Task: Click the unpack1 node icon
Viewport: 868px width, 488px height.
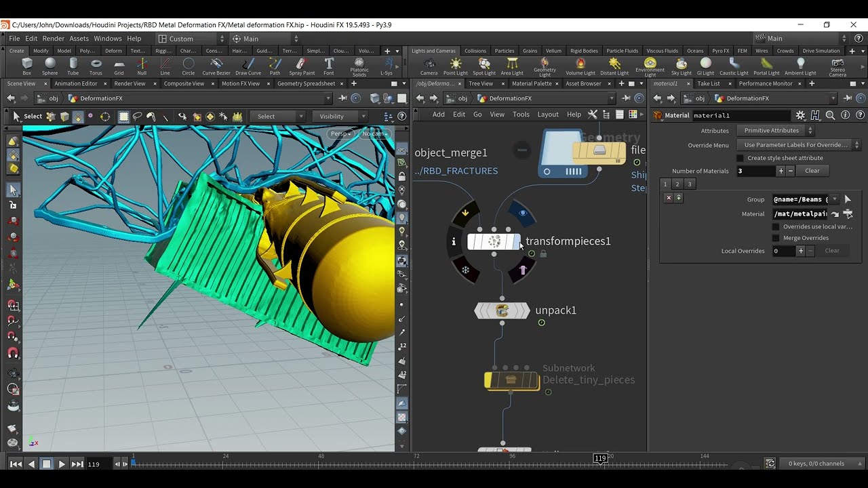Action: (502, 310)
